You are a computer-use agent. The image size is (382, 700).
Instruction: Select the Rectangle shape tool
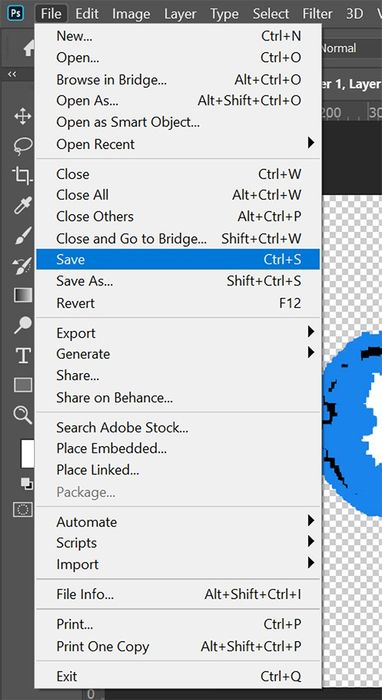tap(23, 384)
